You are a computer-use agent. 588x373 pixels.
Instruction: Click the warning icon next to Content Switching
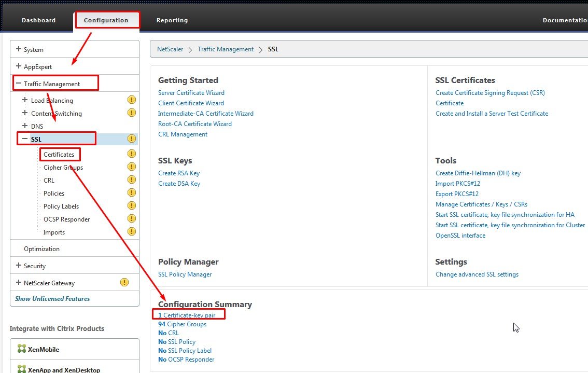tap(131, 113)
